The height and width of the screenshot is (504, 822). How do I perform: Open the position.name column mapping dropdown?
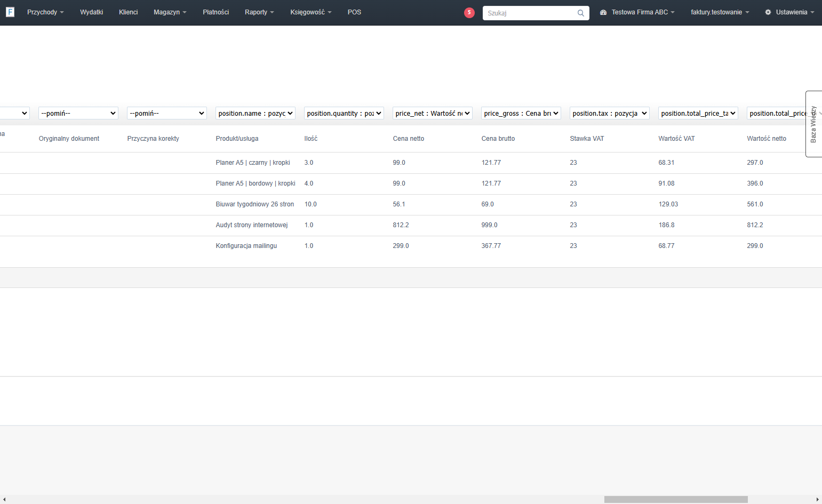click(x=256, y=113)
